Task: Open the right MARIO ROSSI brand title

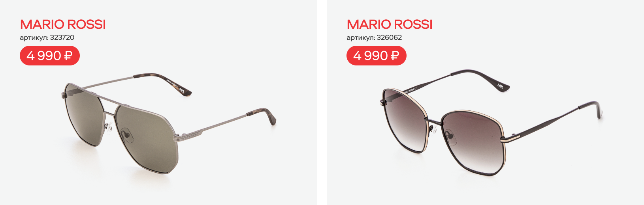Action: tap(390, 24)
